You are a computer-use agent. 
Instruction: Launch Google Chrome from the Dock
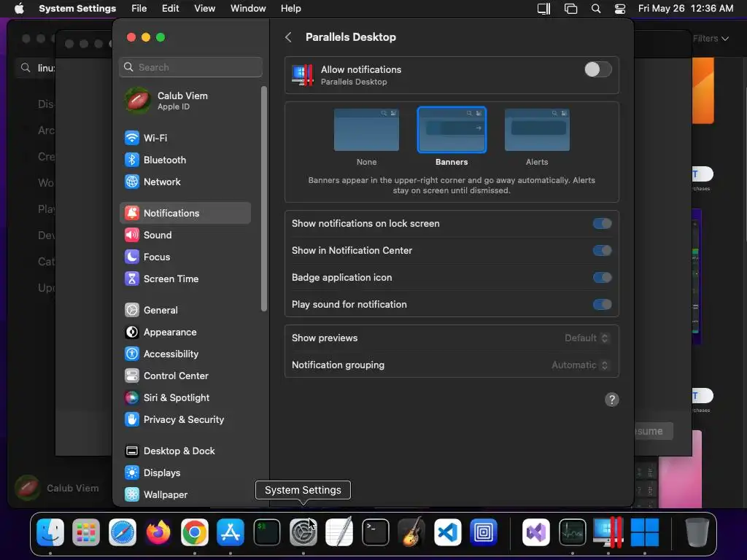pyautogui.click(x=194, y=532)
